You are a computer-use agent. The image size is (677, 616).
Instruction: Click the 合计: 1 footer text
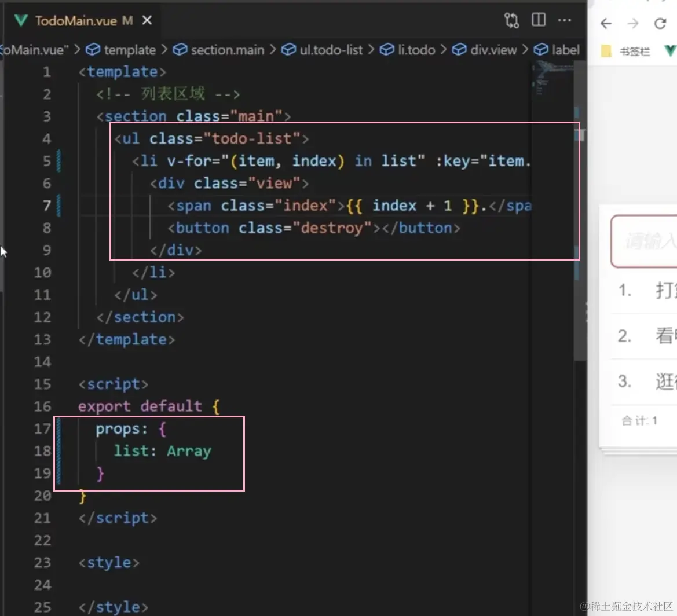click(639, 420)
